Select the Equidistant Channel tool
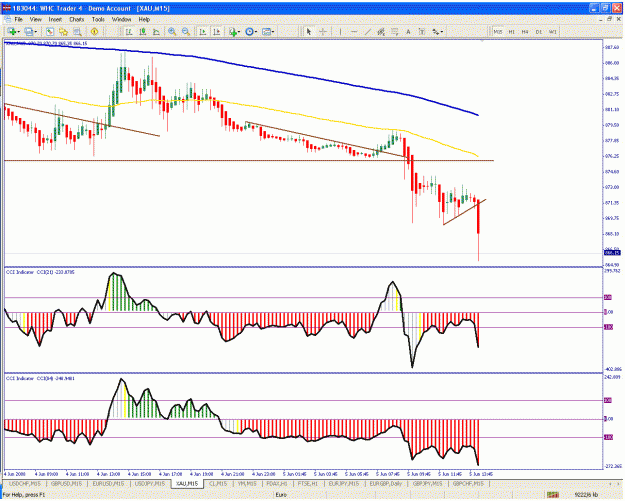This screenshot has height=501, width=625. (x=381, y=31)
